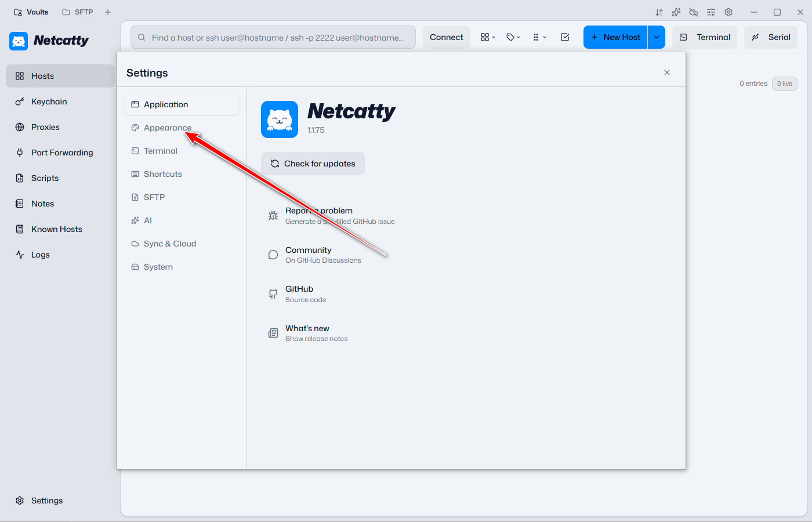Click the crossed-out cloud sync icon
This screenshot has height=522, width=812.
694,12
